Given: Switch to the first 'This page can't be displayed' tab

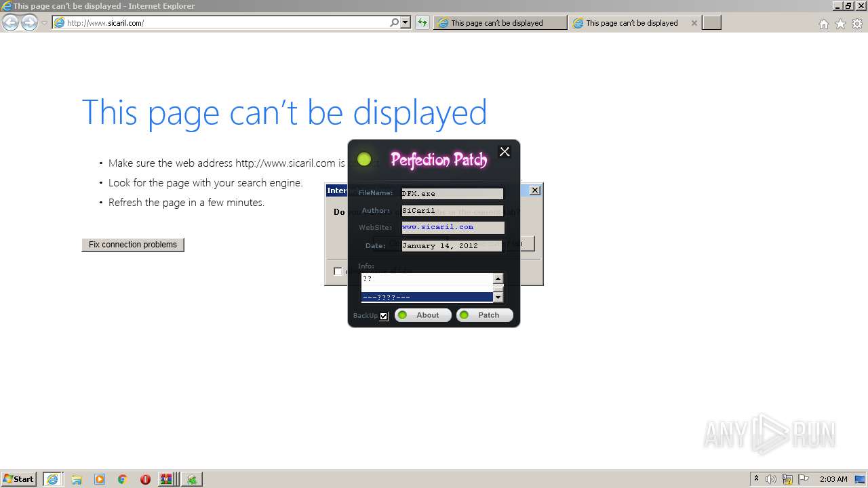Looking at the screenshot, I should [500, 22].
